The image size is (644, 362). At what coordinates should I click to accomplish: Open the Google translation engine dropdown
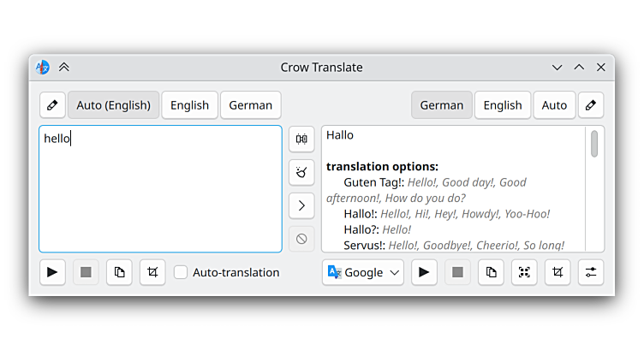click(x=363, y=272)
